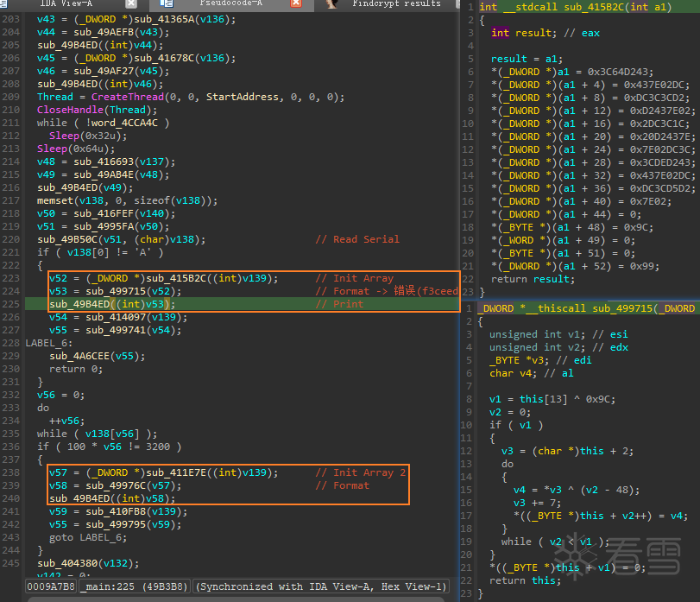Click the '// Init Array 2' comment
Viewport: 700px width, 602px height.
(x=361, y=472)
